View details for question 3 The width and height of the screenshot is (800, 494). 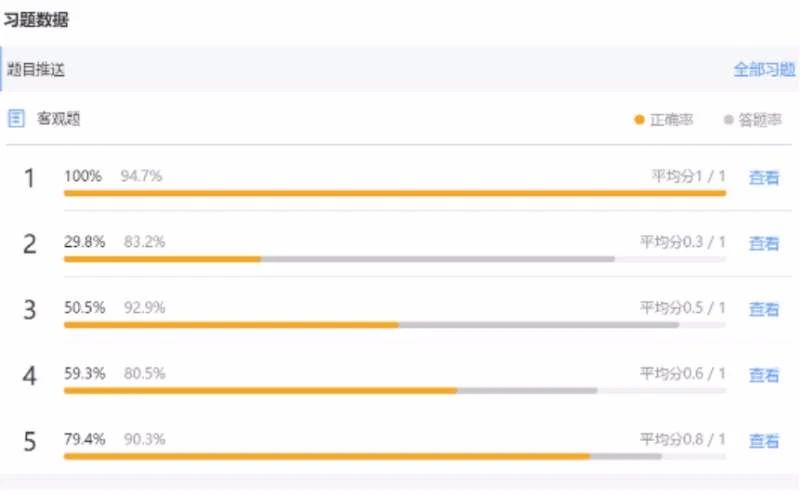[764, 309]
